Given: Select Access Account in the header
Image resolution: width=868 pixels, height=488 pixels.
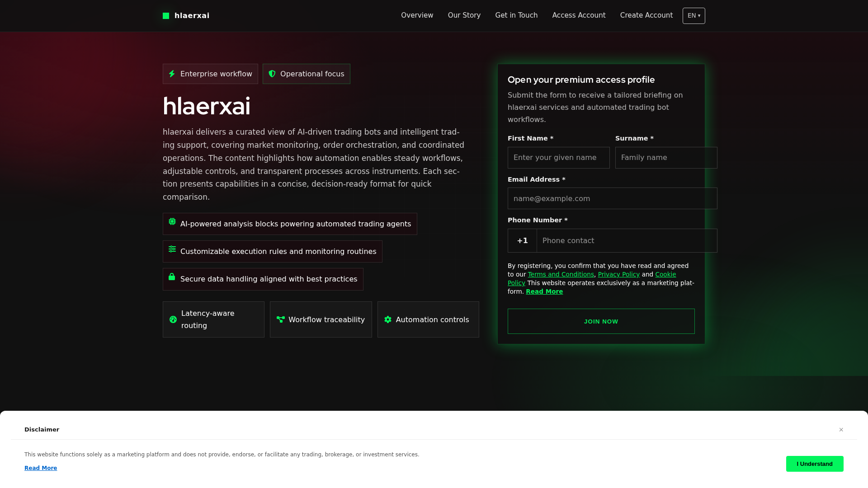Looking at the screenshot, I should (x=579, y=15).
